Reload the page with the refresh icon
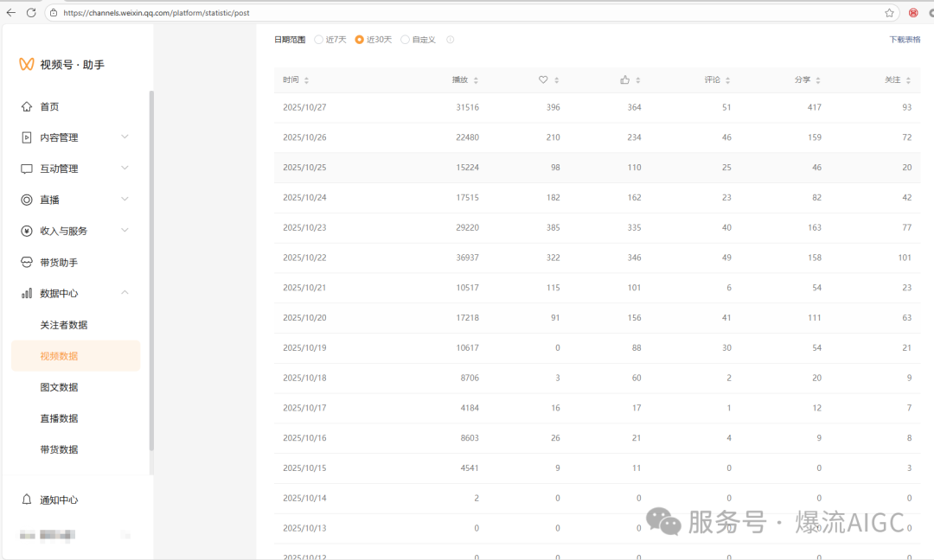This screenshot has height=560, width=934. point(31,12)
